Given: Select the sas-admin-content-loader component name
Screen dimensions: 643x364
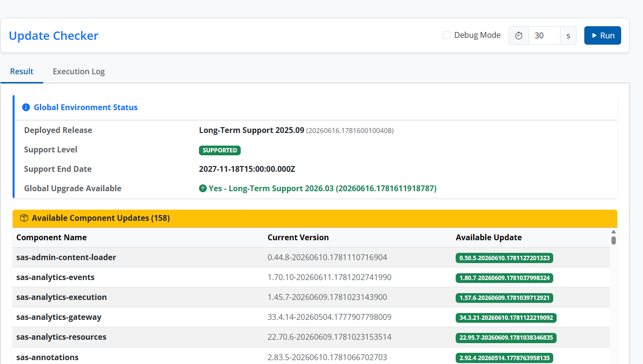Looking at the screenshot, I should (66, 257).
